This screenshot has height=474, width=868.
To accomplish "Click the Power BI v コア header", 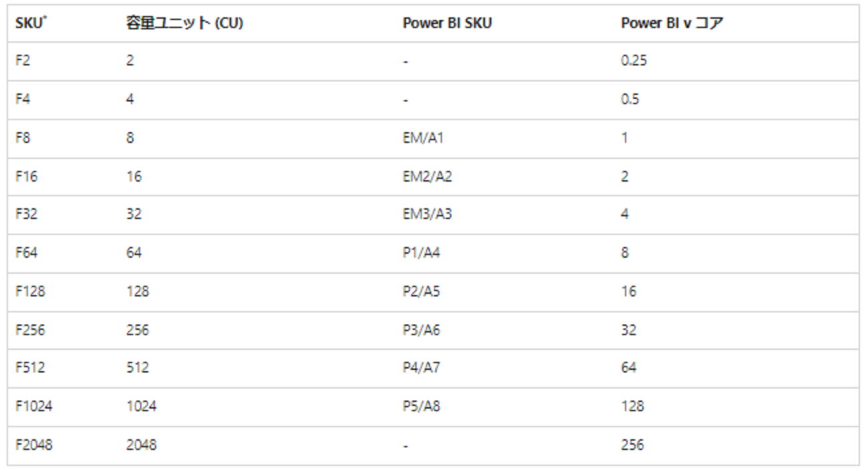I will coord(672,22).
